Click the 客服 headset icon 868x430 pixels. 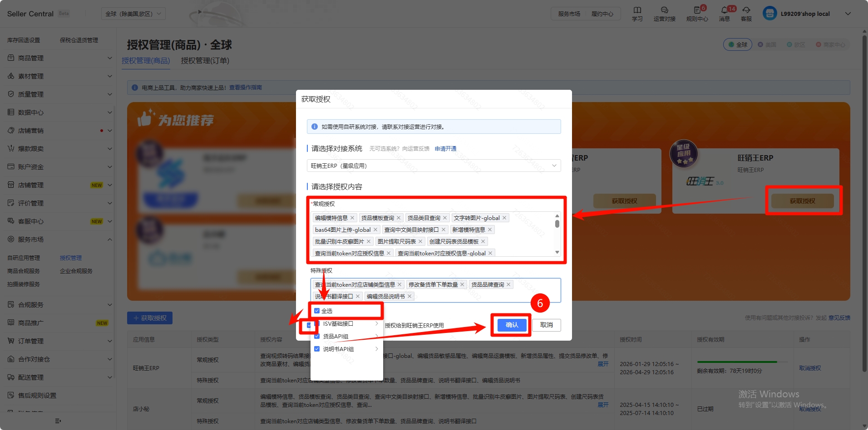point(746,10)
